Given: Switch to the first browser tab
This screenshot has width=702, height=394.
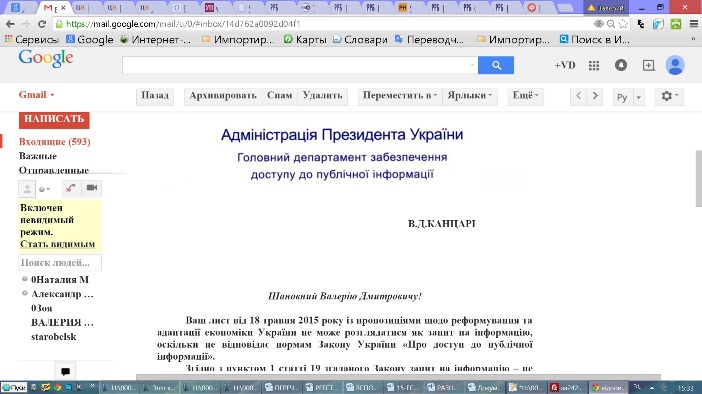Looking at the screenshot, I should click(16, 8).
